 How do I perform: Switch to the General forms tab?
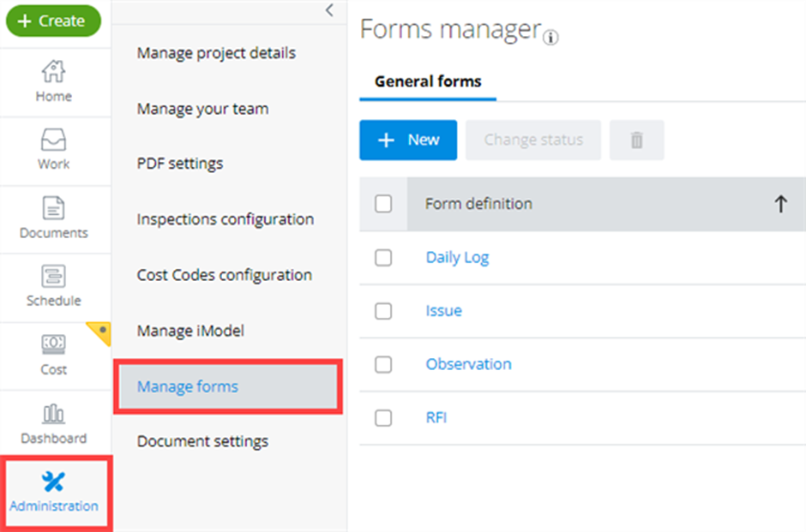click(428, 81)
